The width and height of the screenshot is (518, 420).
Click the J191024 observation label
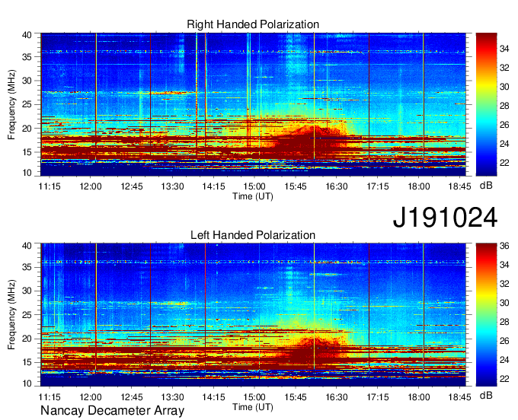(445, 217)
